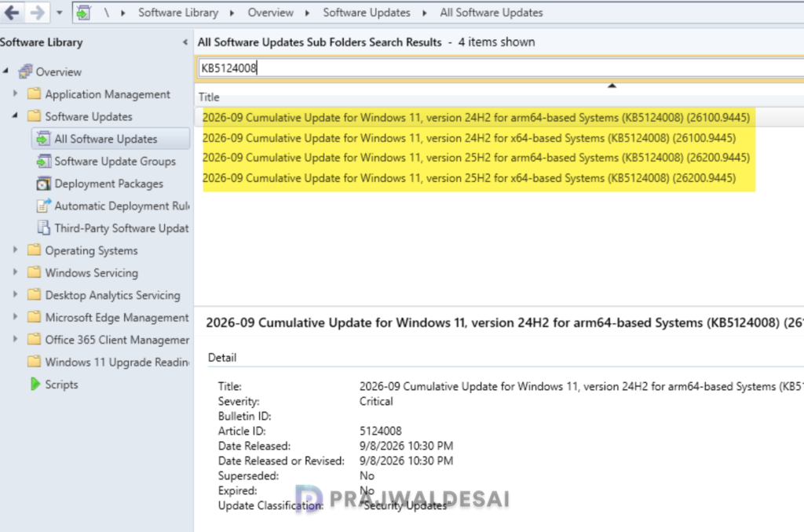This screenshot has width=804, height=532.
Task: Click the Severity value Critical
Action: [x=376, y=401]
